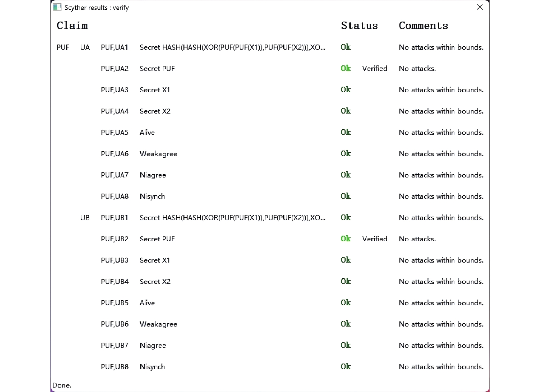This screenshot has width=540, height=392.
Task: Select the PUF,UA8 Nisynch row label
Action: click(x=115, y=196)
